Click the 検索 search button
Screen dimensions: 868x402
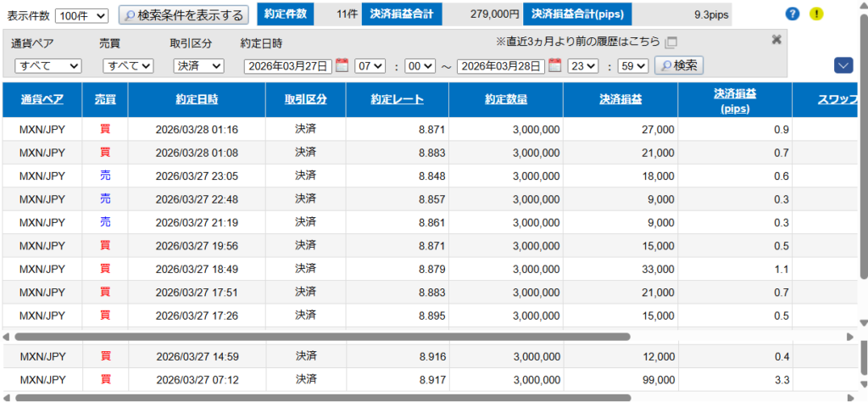coord(680,65)
